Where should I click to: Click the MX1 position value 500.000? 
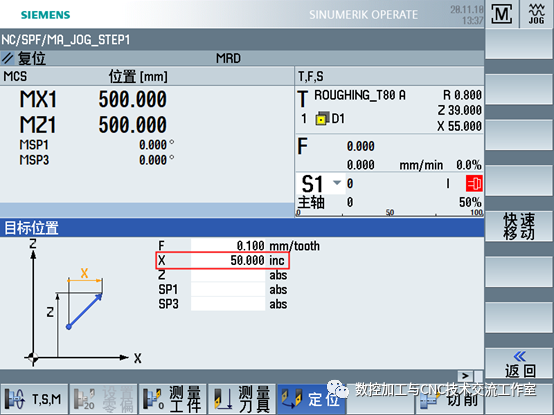pos(132,99)
